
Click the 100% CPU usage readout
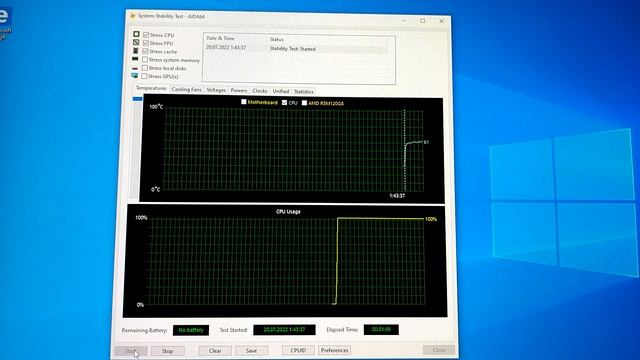431,219
